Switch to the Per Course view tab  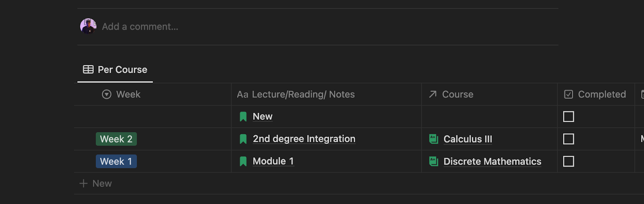click(115, 70)
